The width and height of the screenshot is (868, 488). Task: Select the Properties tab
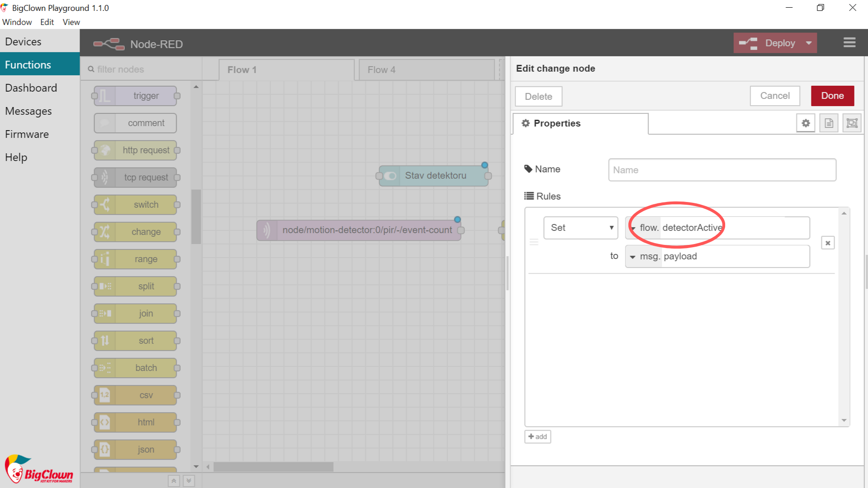pyautogui.click(x=580, y=123)
